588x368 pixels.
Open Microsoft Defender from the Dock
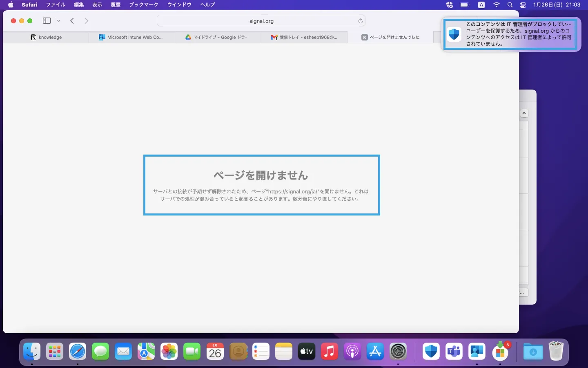tap(431, 351)
